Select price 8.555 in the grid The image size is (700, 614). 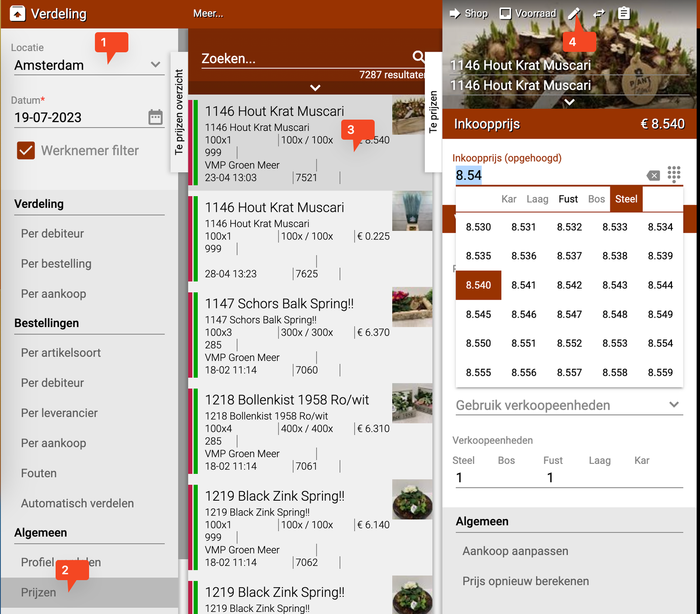tap(478, 373)
